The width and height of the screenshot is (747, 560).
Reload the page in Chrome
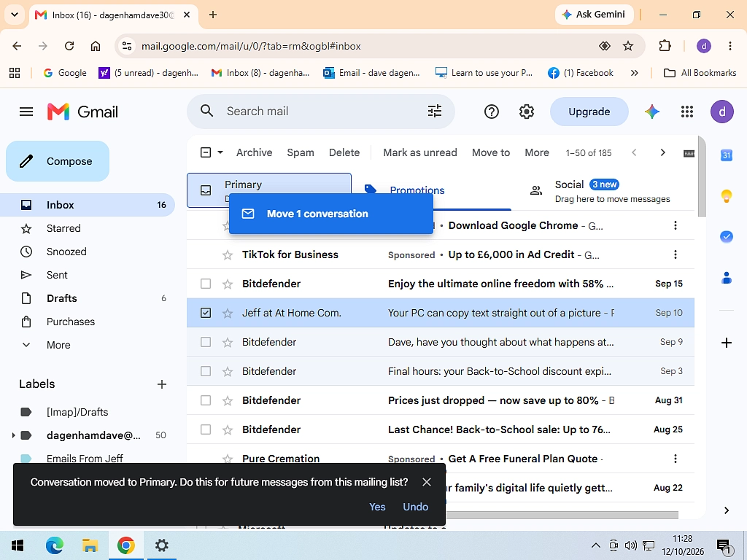(69, 46)
